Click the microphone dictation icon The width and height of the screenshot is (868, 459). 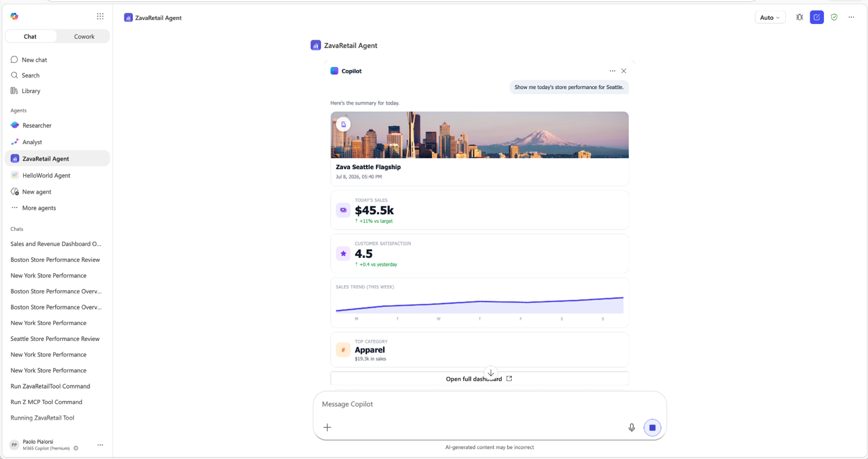(x=631, y=427)
